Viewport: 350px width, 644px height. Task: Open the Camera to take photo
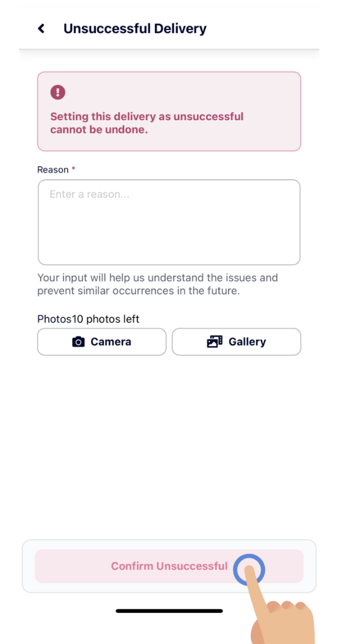(x=102, y=342)
